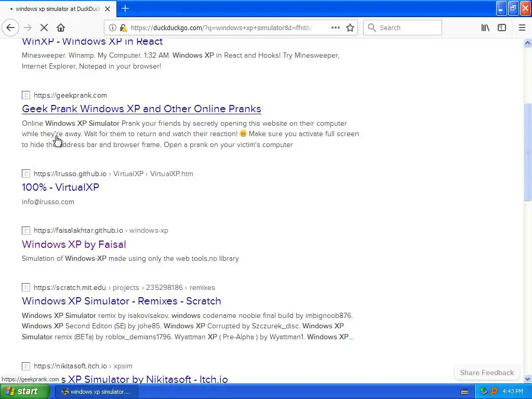Click the magnifier icon in the Search box
The image size is (532, 399).
point(372,28)
